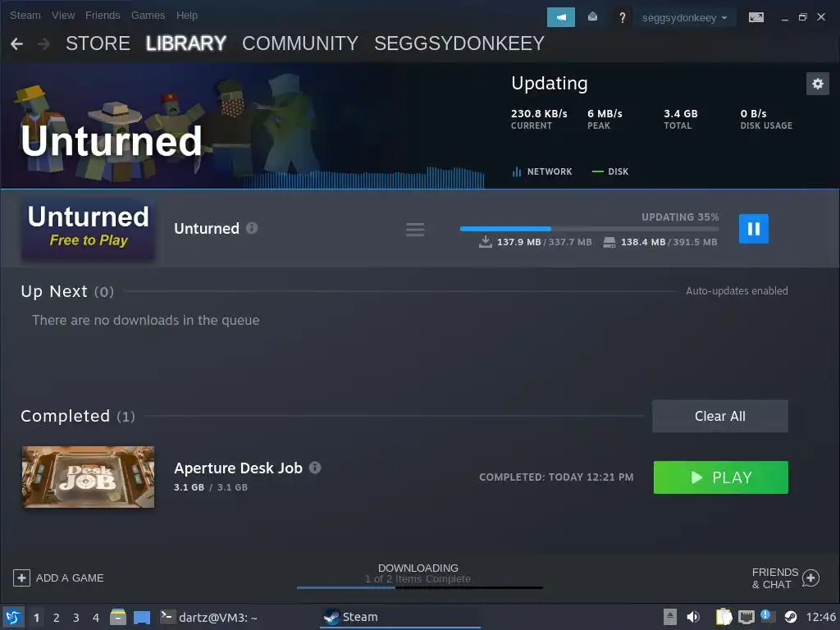Open the terminal dartz@VM3 taskbar item

(x=209, y=617)
